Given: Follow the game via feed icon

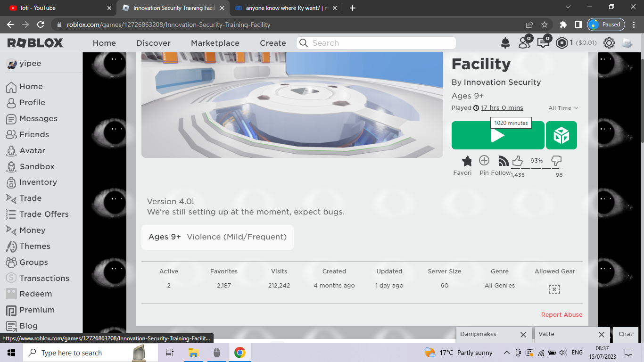Looking at the screenshot, I should pyautogui.click(x=504, y=161).
